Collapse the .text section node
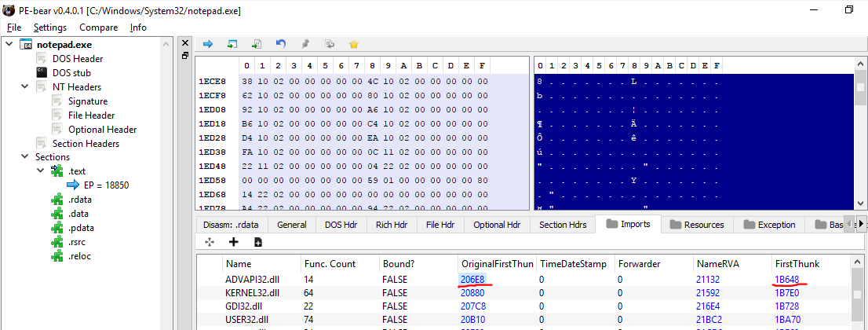Viewport: 868px width, 330px height. (40, 170)
